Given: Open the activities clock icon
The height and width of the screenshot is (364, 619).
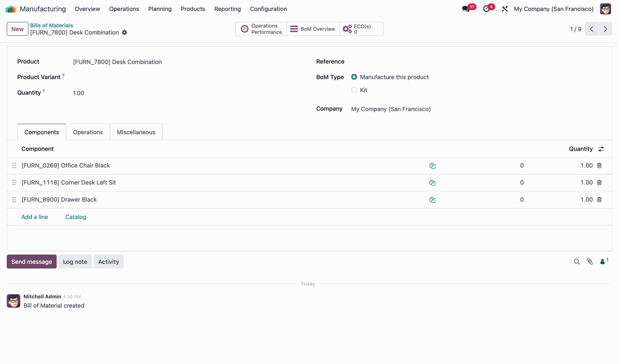Looking at the screenshot, I should (x=486, y=9).
